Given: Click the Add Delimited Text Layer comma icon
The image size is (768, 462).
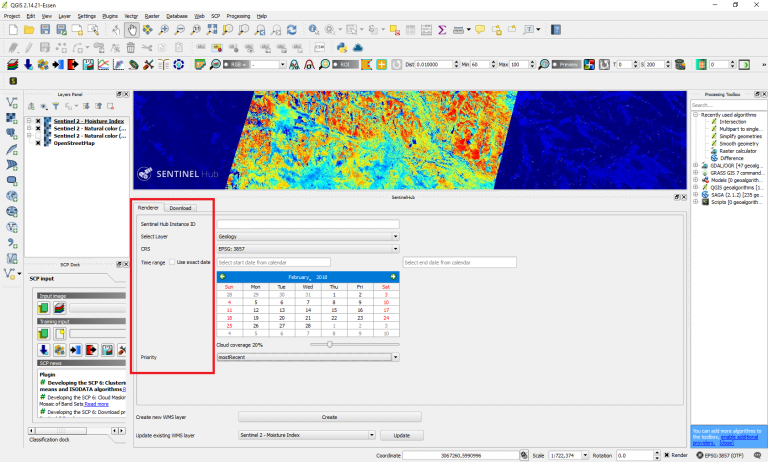Looking at the screenshot, I should click(12, 243).
